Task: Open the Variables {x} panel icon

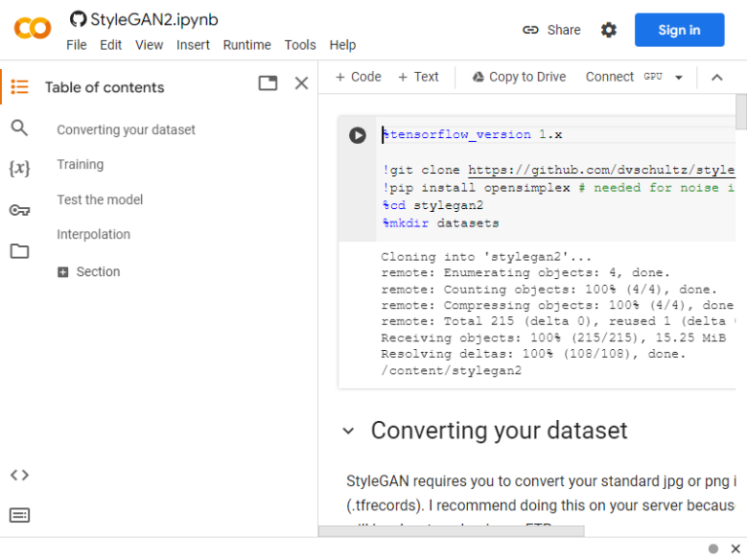Action: click(x=19, y=168)
